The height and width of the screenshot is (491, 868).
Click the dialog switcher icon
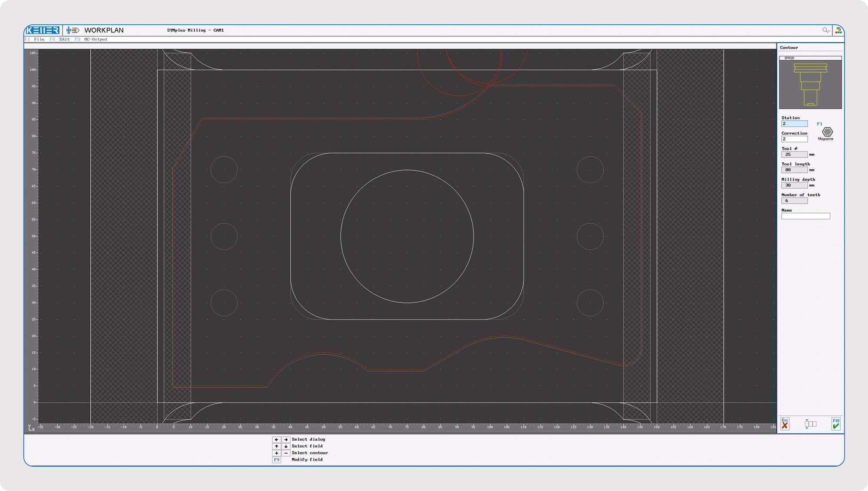tap(810, 424)
